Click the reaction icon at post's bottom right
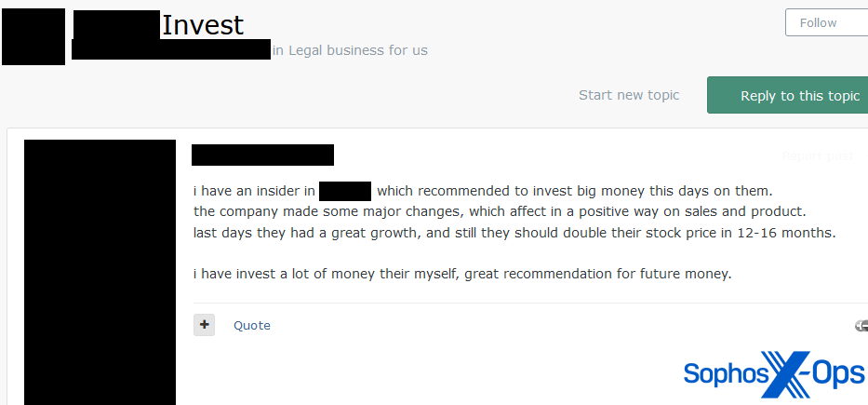 point(861,325)
